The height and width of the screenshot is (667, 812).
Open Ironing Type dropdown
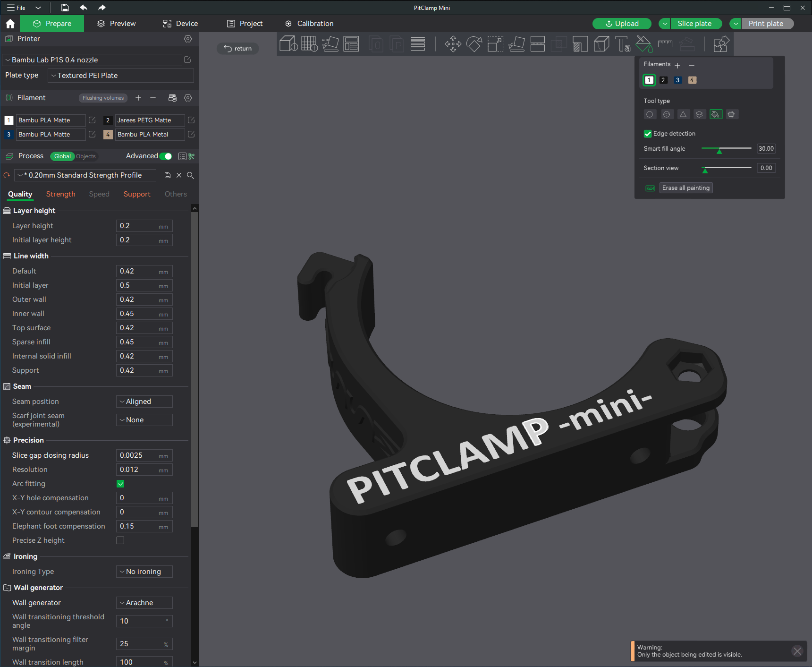click(x=144, y=572)
